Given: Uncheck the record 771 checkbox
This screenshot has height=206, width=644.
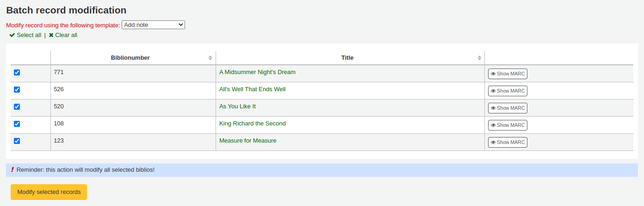Looking at the screenshot, I should tap(17, 73).
